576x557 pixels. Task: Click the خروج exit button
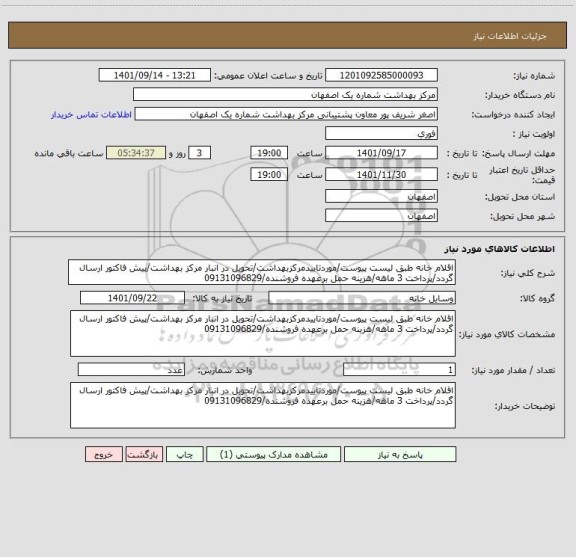coord(104,454)
